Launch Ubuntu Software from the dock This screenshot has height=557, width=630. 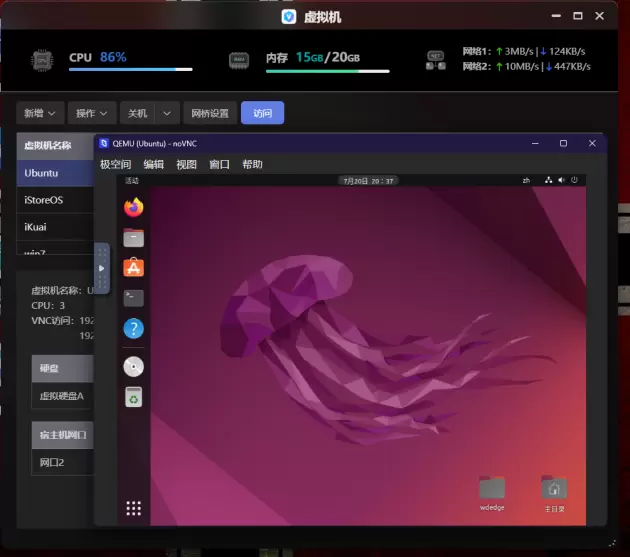134,268
